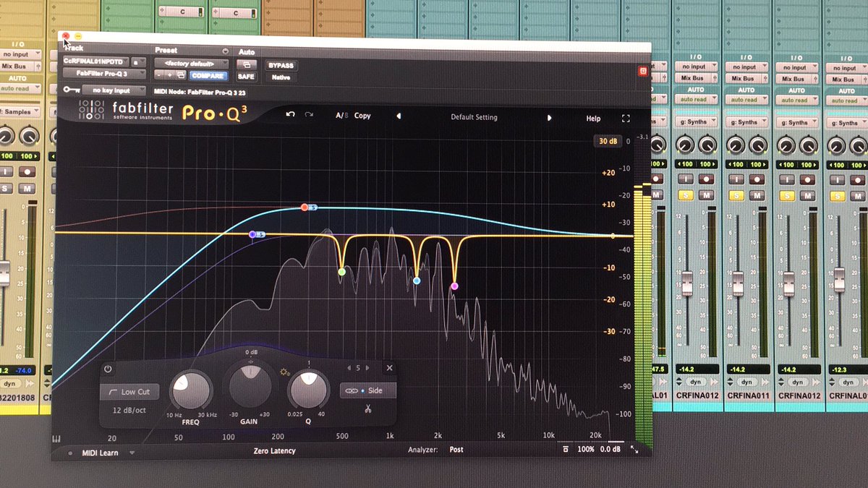This screenshot has width=868, height=488.
Task: Show the piano display icon
Action: click(x=57, y=439)
